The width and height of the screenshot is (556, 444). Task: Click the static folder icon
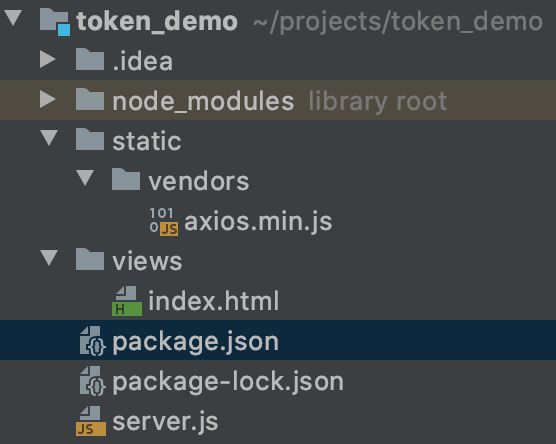[x=90, y=139]
